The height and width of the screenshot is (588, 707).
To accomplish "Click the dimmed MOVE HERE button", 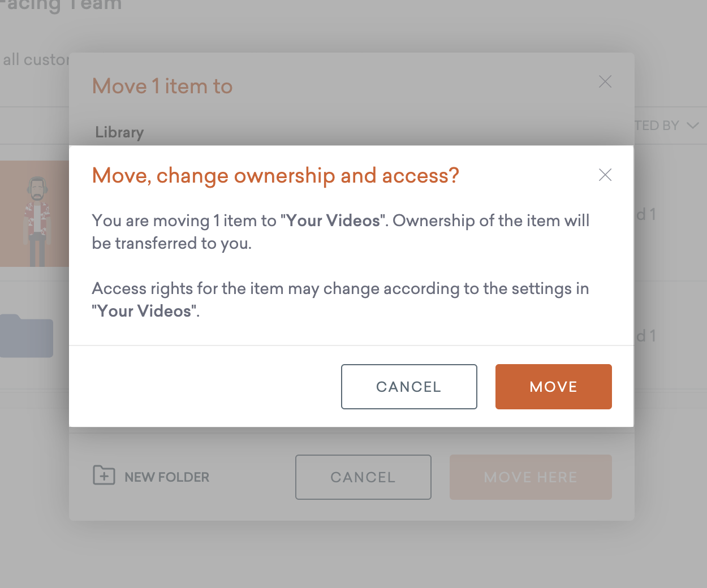I will [x=531, y=477].
